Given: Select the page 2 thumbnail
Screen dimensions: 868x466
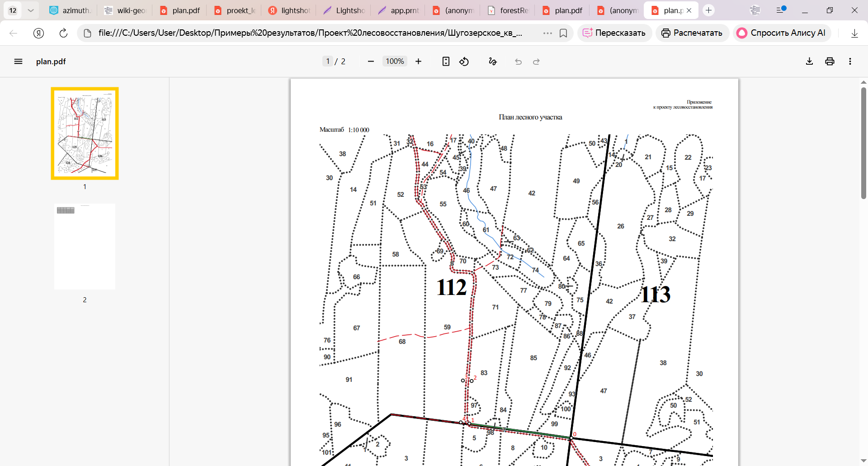Looking at the screenshot, I should [x=85, y=247].
